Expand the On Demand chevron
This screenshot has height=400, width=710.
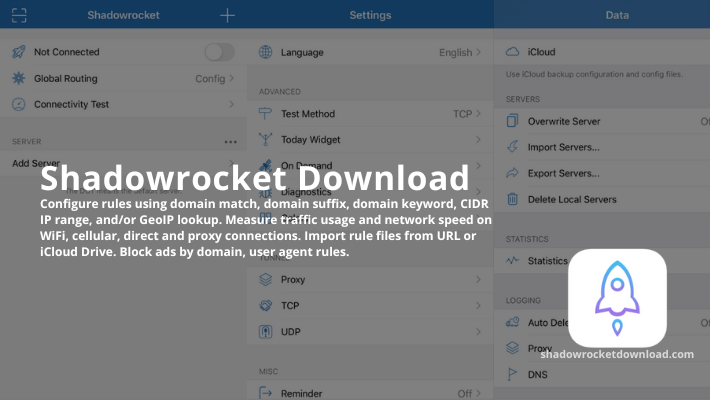(x=478, y=165)
